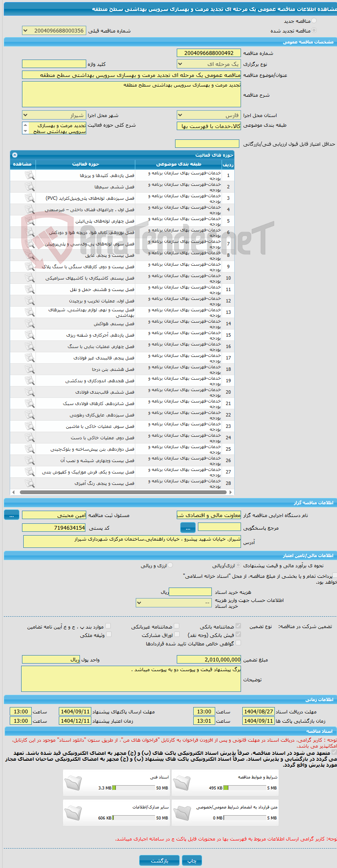Viewport: 337px width, 868px height.
Task: Open the view icon for activity row 23
Action: pyautogui.click(x=30, y=426)
